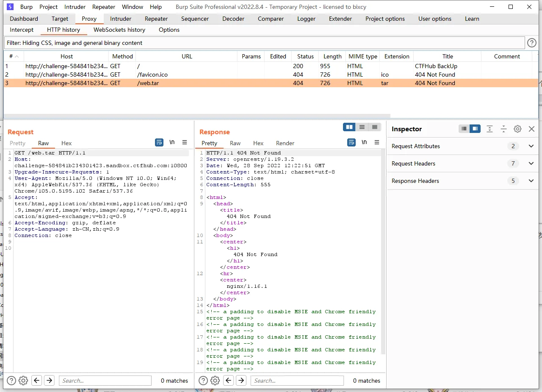Expand the Request Headers section
Screen dimensions: 542x392
click(531, 163)
